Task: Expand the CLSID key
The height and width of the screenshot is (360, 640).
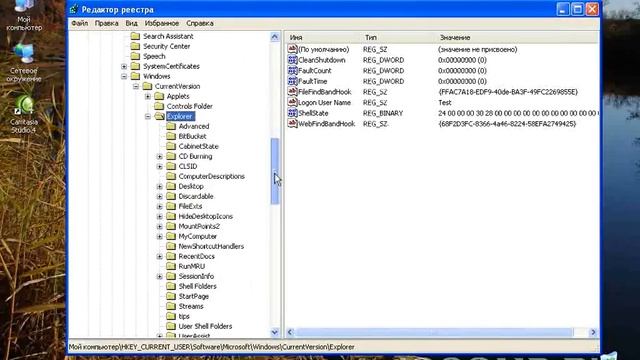Action: point(160,167)
